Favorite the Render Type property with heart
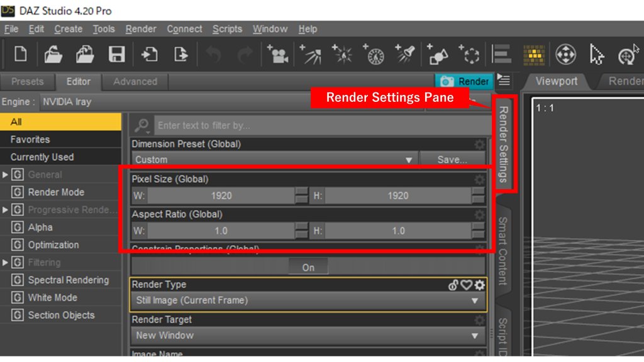644x362 pixels. click(x=466, y=285)
